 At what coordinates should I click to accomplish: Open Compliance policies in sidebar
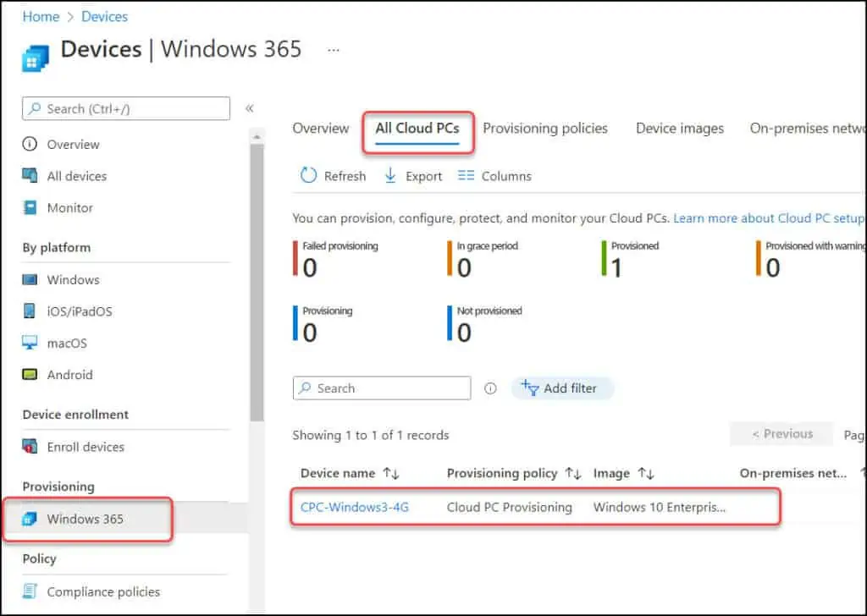click(103, 591)
